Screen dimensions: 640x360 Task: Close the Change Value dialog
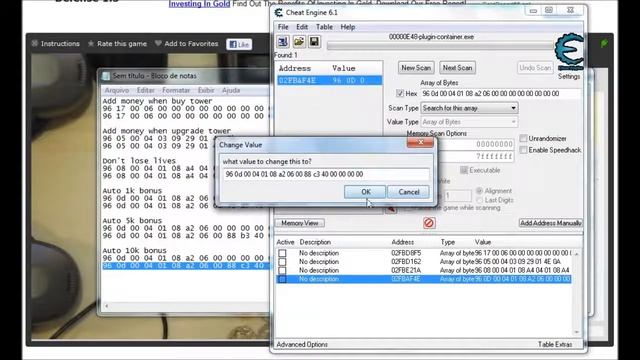(420, 142)
